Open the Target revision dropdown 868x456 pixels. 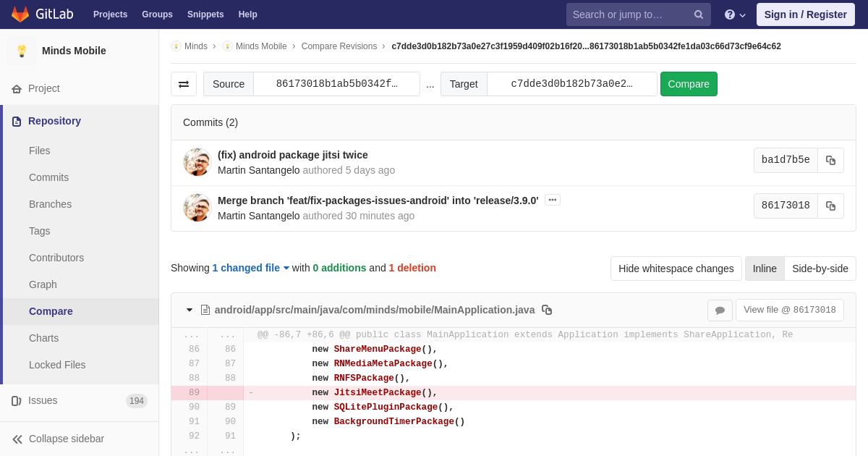coord(571,84)
